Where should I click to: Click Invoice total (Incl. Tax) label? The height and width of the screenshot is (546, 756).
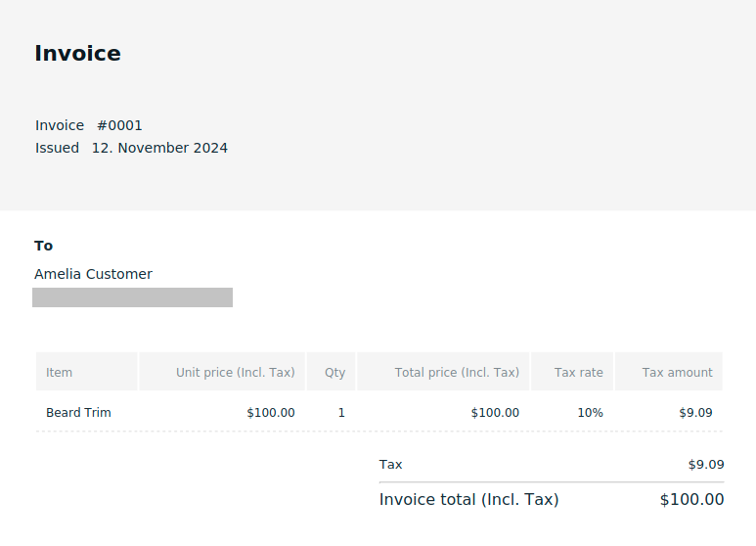coord(468,500)
